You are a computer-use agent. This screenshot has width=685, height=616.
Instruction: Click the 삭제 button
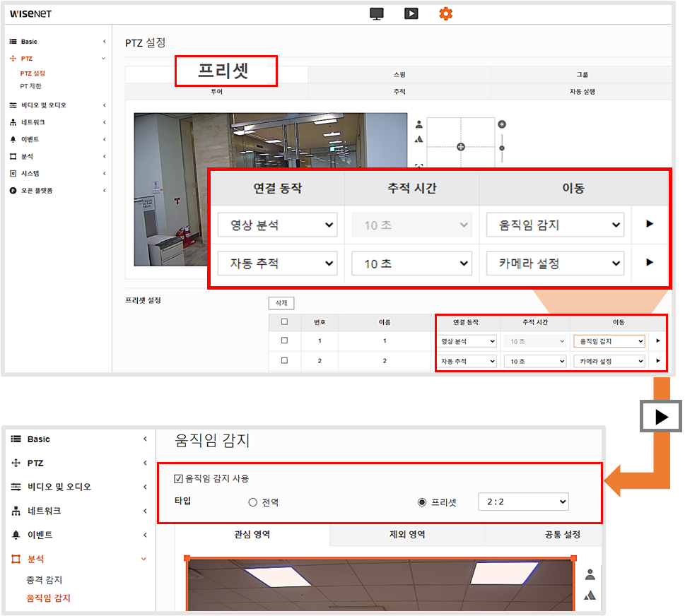(281, 303)
